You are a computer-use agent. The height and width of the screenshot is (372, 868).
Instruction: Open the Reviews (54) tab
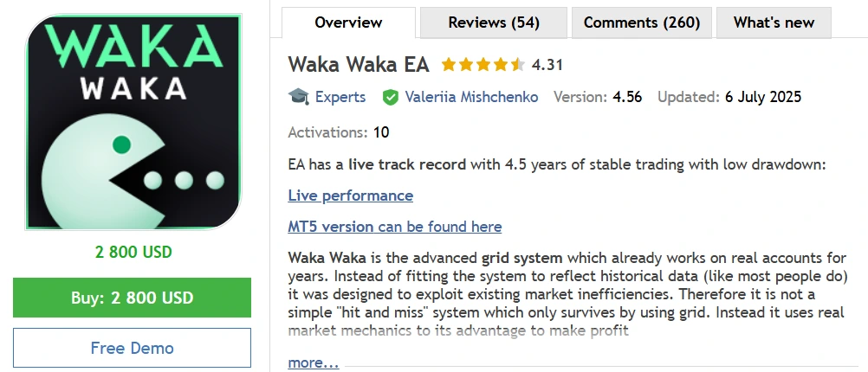tap(493, 23)
